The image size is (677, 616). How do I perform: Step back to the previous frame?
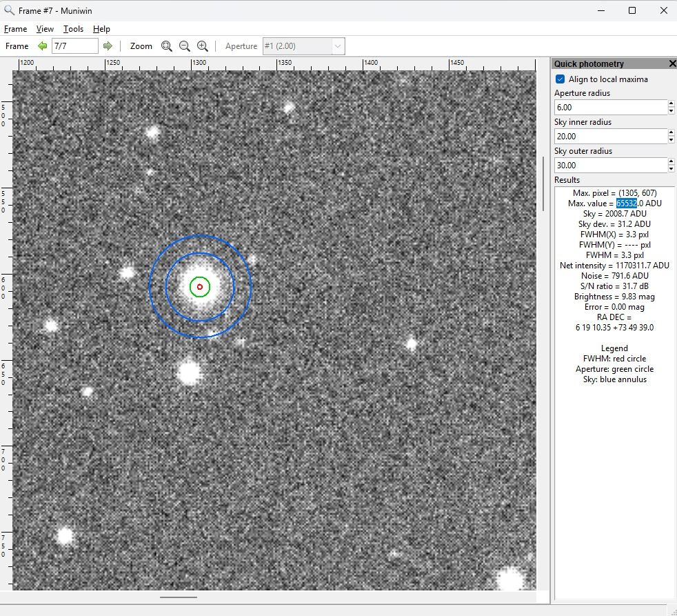[x=41, y=46]
